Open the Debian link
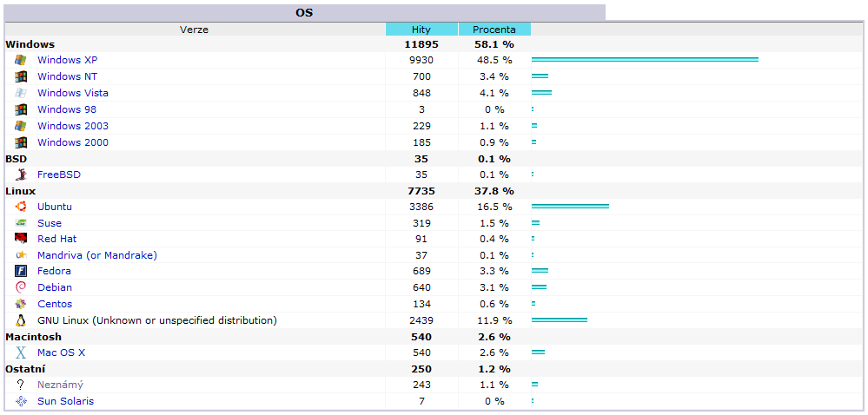868x415 pixels. (x=55, y=287)
